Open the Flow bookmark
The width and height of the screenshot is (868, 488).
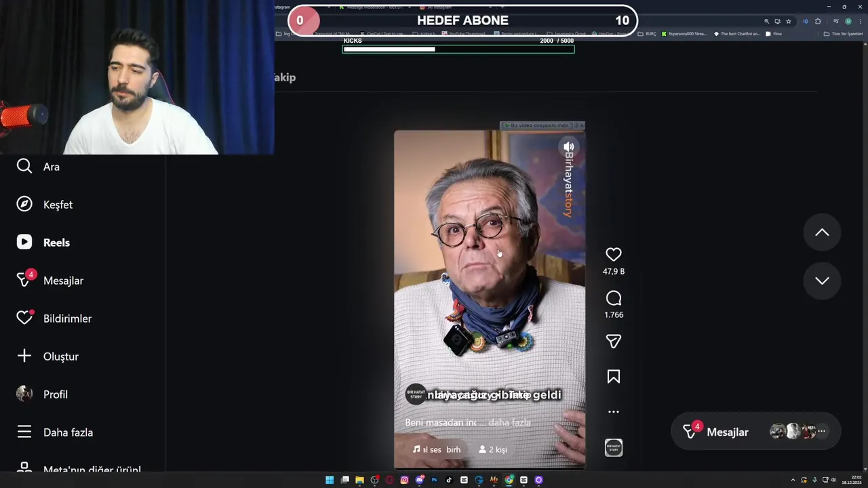[774, 34]
